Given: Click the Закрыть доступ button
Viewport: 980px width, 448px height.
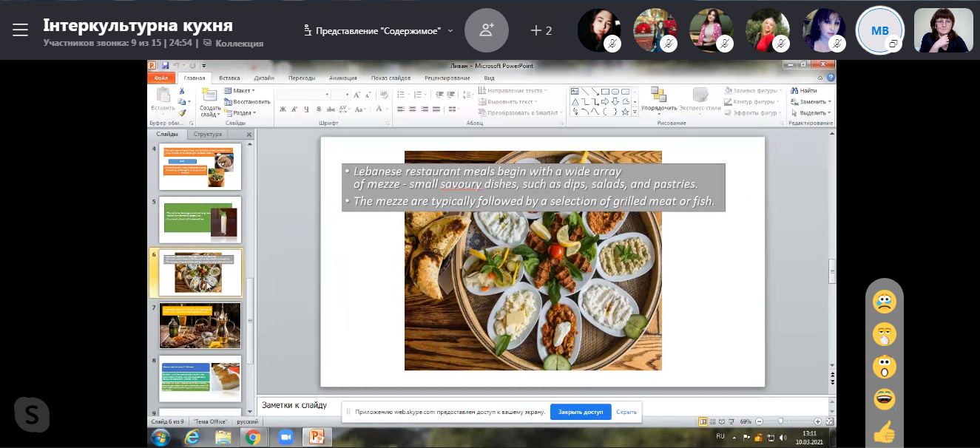Looking at the screenshot, I should coord(581,412).
